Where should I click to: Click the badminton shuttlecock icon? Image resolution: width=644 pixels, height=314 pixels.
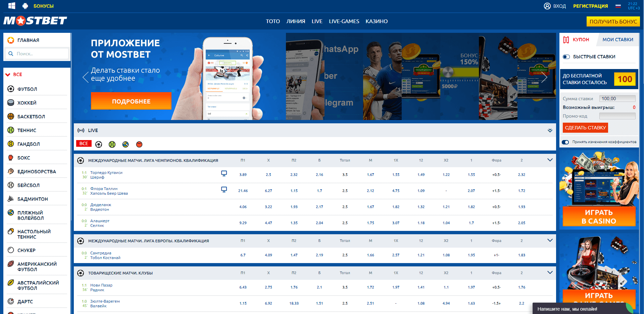click(x=11, y=199)
